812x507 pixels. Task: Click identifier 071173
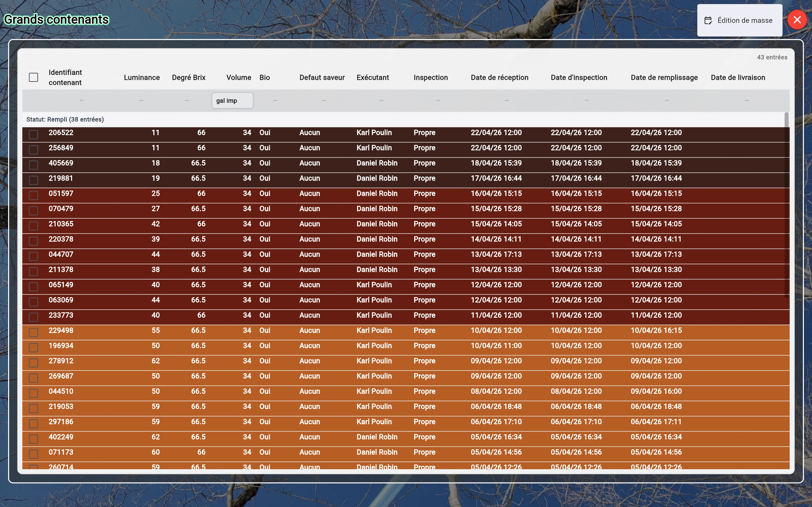[61, 452]
